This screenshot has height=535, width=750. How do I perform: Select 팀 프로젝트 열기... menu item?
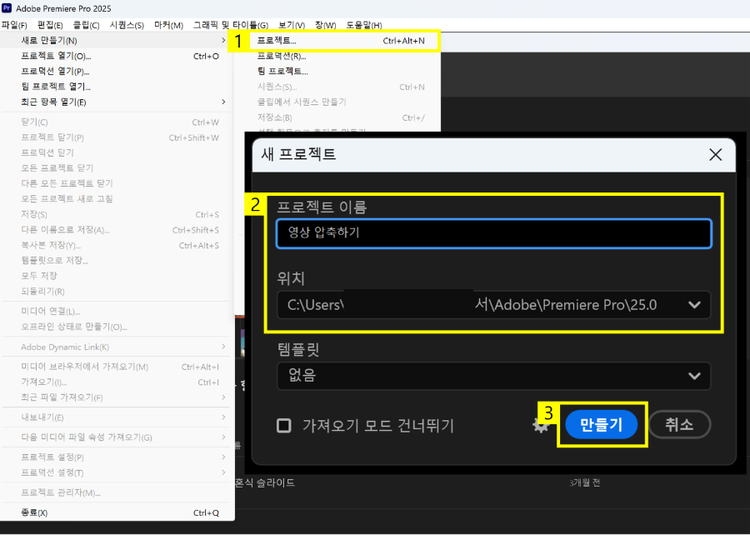pos(117,87)
